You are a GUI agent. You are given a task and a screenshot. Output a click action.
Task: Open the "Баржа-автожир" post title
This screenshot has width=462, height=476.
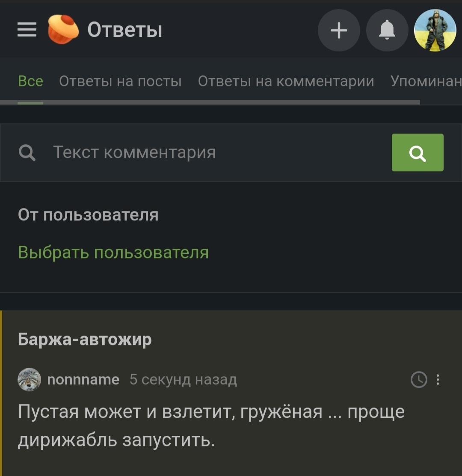[x=85, y=339]
